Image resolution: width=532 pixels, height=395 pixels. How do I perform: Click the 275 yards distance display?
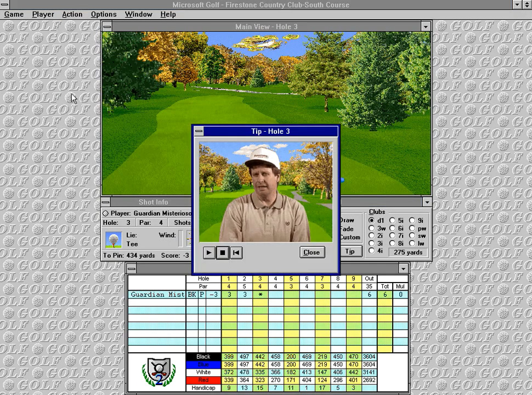click(x=408, y=252)
